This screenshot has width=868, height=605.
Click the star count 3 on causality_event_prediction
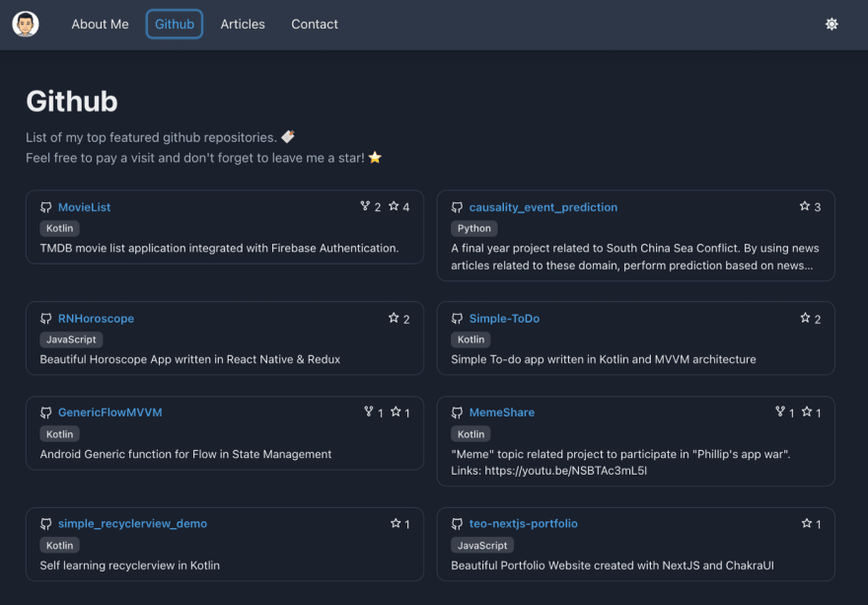click(x=817, y=207)
